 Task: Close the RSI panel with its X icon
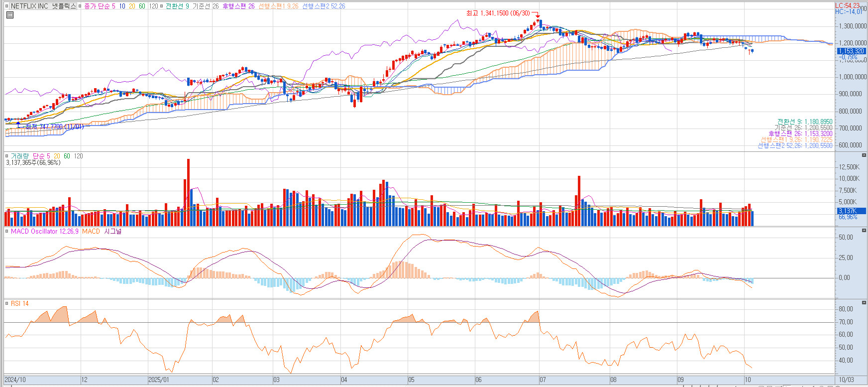click(864, 302)
